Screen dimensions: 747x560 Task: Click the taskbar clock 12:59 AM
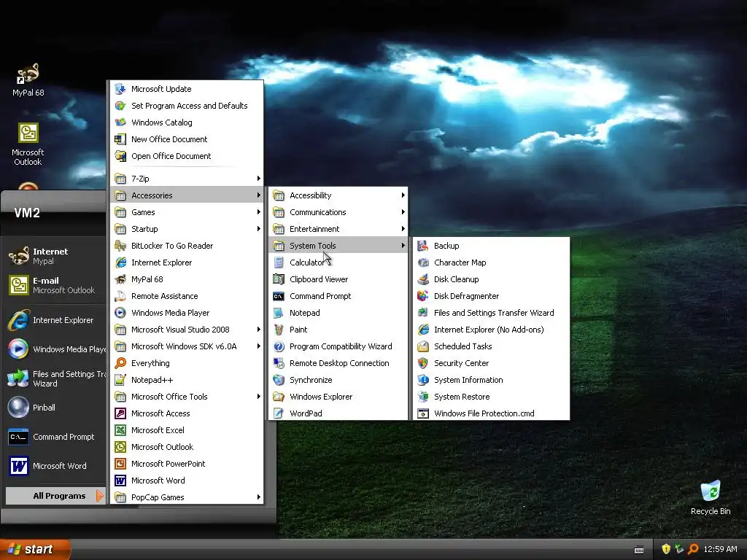pyautogui.click(x=720, y=549)
